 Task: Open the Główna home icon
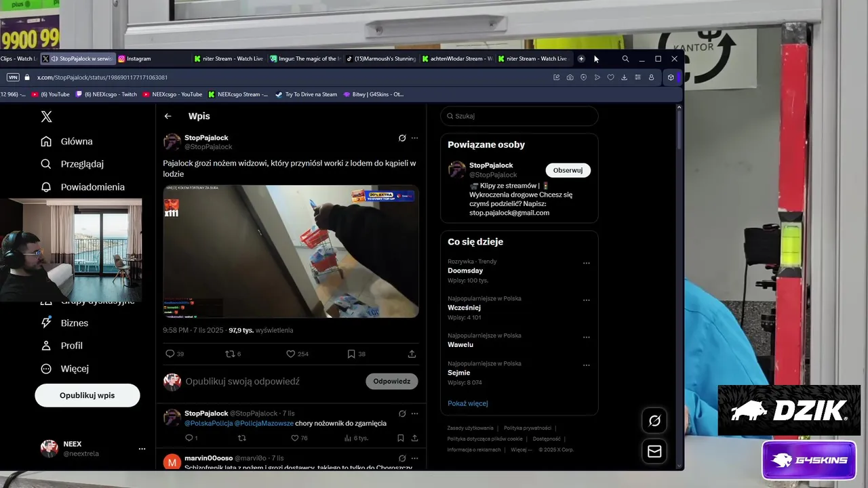click(46, 141)
